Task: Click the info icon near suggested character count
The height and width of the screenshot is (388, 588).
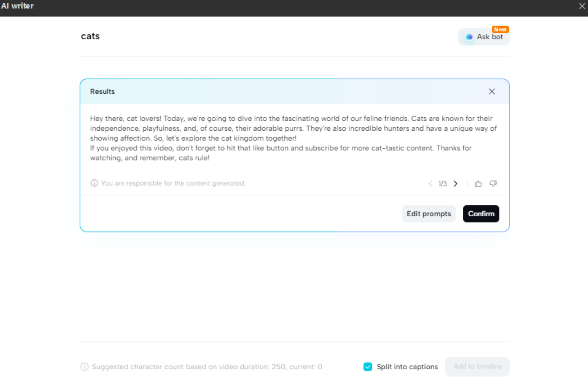Action: tap(84, 367)
